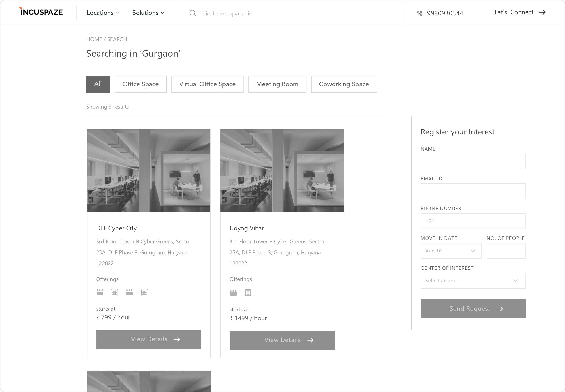
Task: Click the phone call icon
Action: [x=420, y=13]
